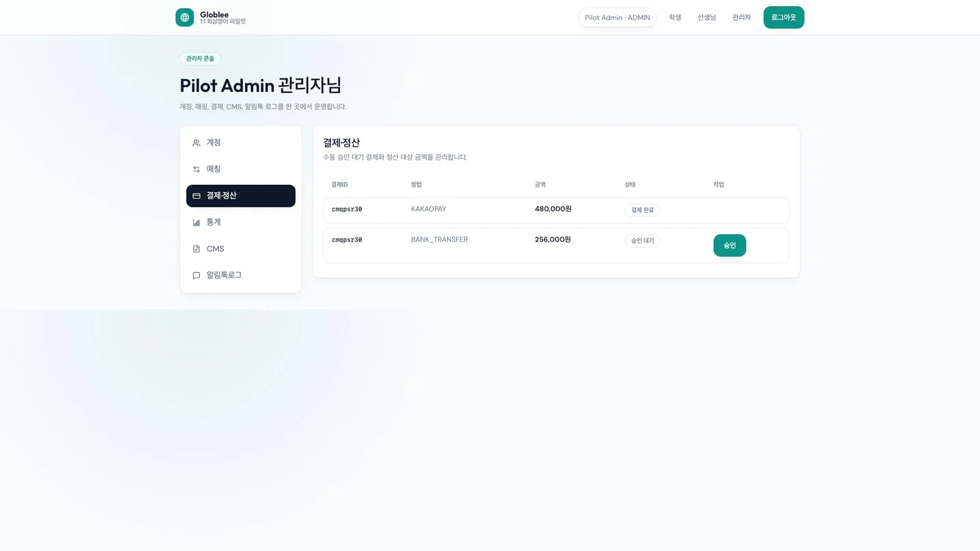Click the 승인 대기 status badge

[x=642, y=241]
